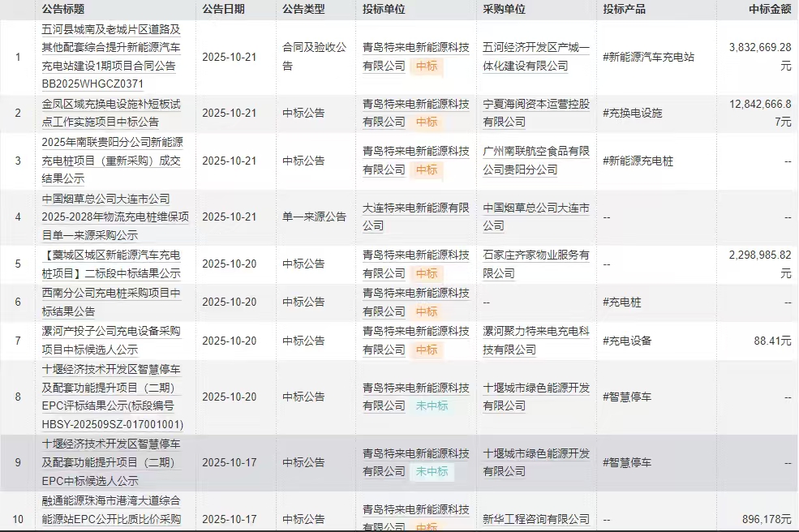The height and width of the screenshot is (532, 799).
Task: Click row number 7
Action: (x=18, y=341)
